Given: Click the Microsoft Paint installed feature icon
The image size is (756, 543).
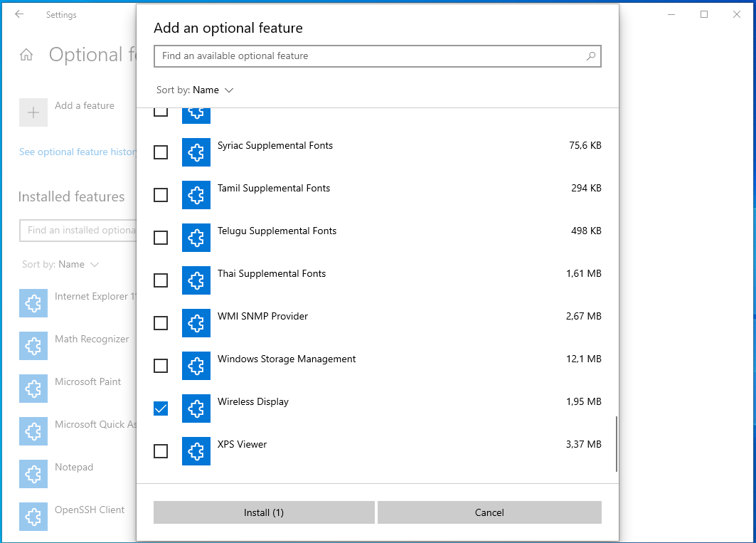Looking at the screenshot, I should click(33, 389).
